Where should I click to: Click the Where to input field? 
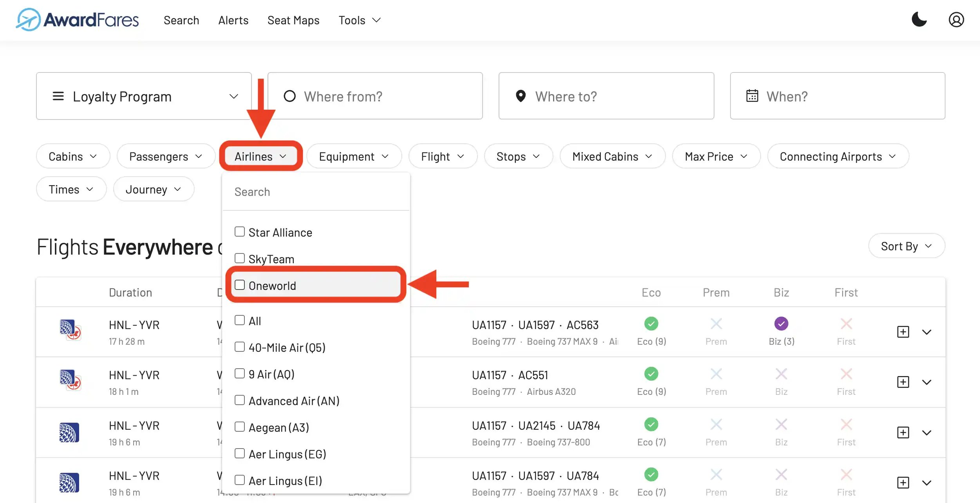coord(606,96)
